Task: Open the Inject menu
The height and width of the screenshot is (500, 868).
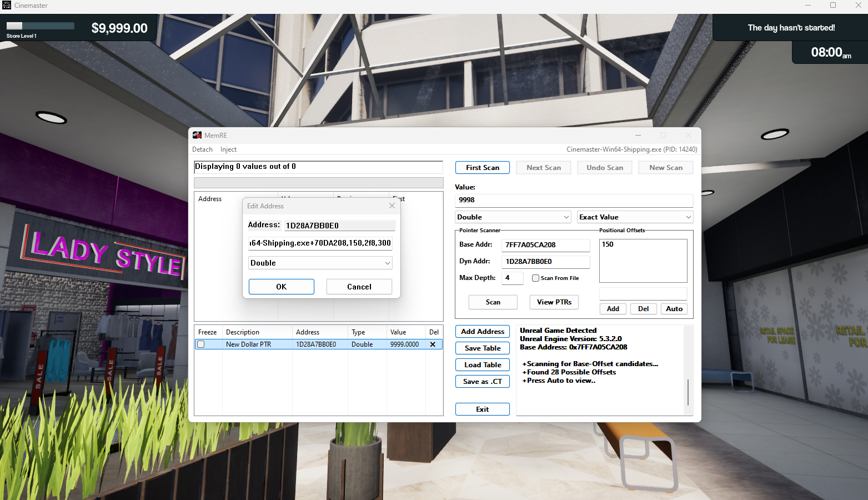Action: (228, 149)
